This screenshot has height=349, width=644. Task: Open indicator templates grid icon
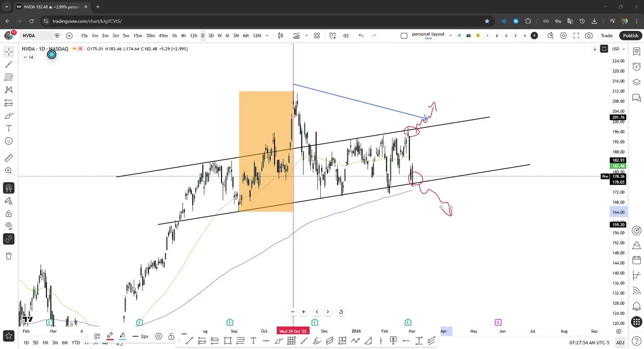[x=317, y=35]
